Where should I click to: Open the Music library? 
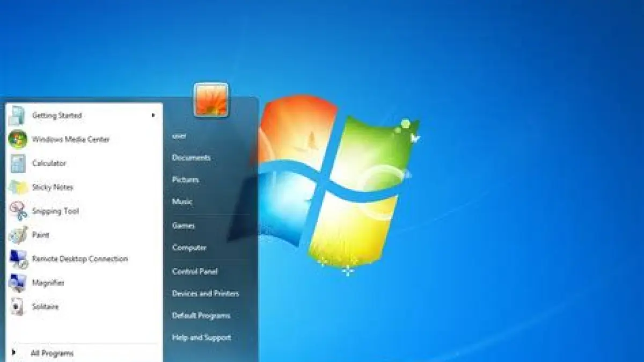pos(182,202)
